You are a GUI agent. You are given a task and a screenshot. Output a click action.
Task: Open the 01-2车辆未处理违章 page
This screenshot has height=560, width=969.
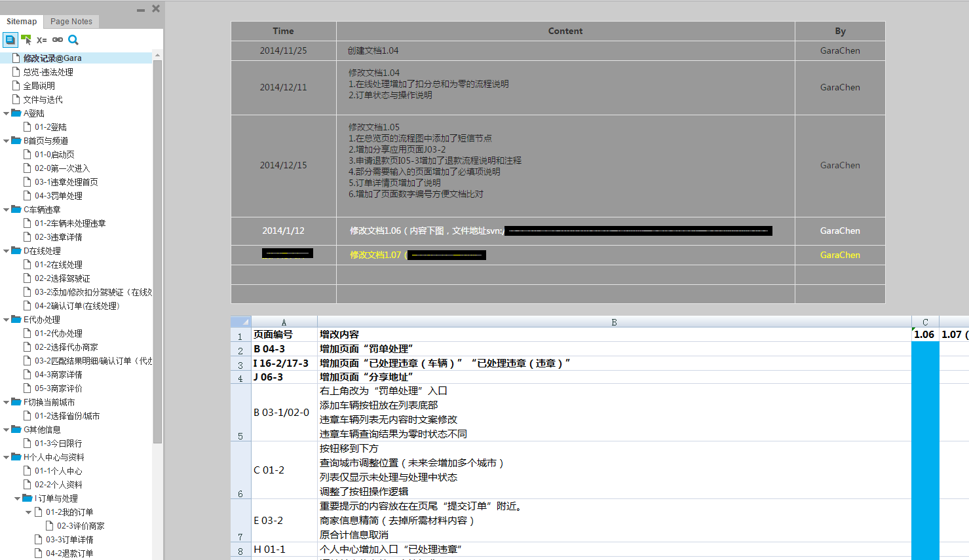70,223
